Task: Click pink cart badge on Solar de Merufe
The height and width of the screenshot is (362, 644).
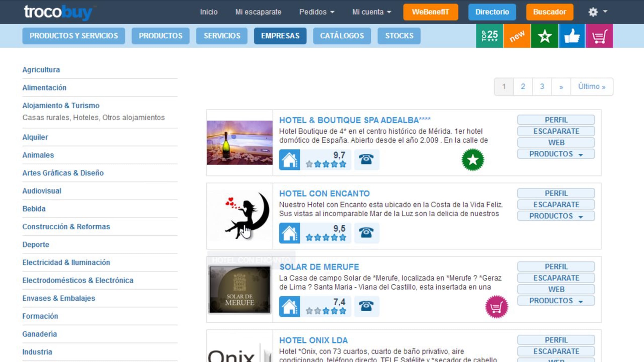Action: point(496,307)
